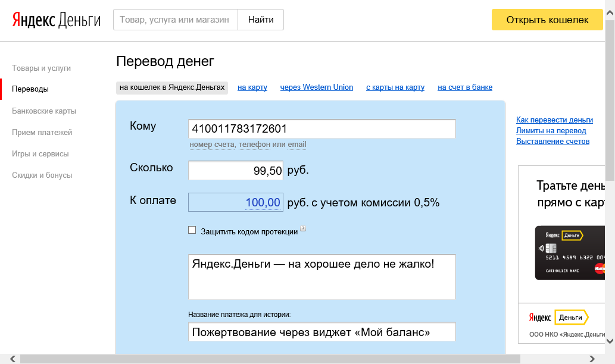
Task: Click the email hint link
Action: 297,145
